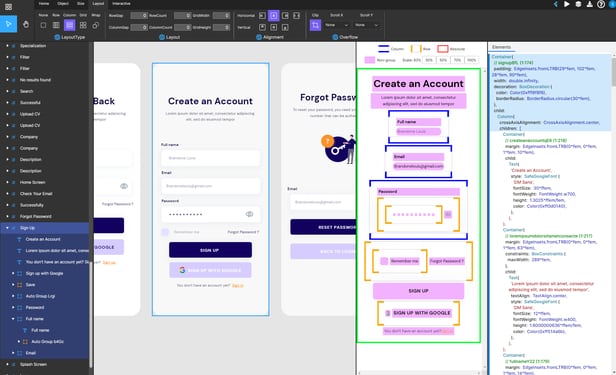Click the RESET PASSWORD button on artboard
The height and width of the screenshot is (375, 616).
pos(323,227)
